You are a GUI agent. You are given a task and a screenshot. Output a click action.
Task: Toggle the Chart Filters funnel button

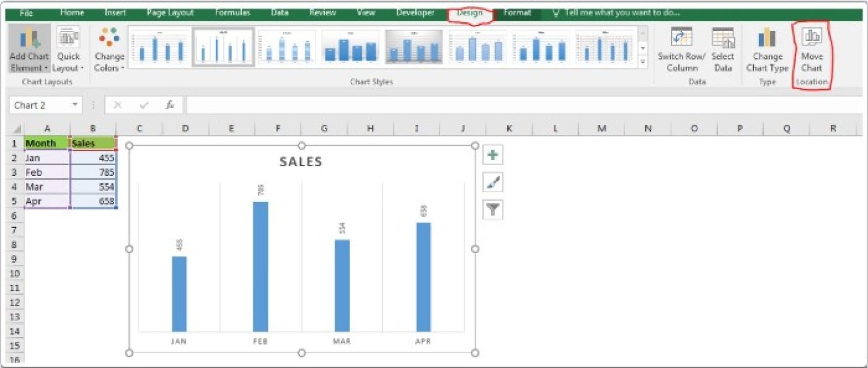tap(492, 209)
